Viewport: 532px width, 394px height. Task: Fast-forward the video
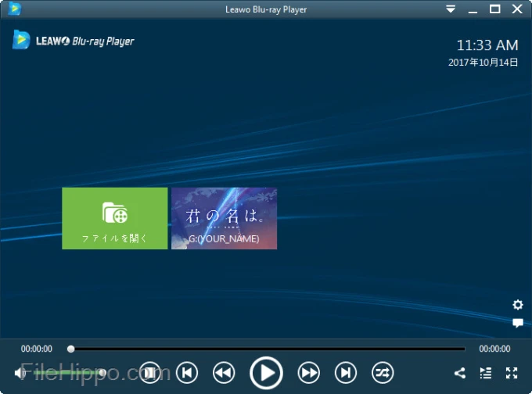click(x=308, y=373)
